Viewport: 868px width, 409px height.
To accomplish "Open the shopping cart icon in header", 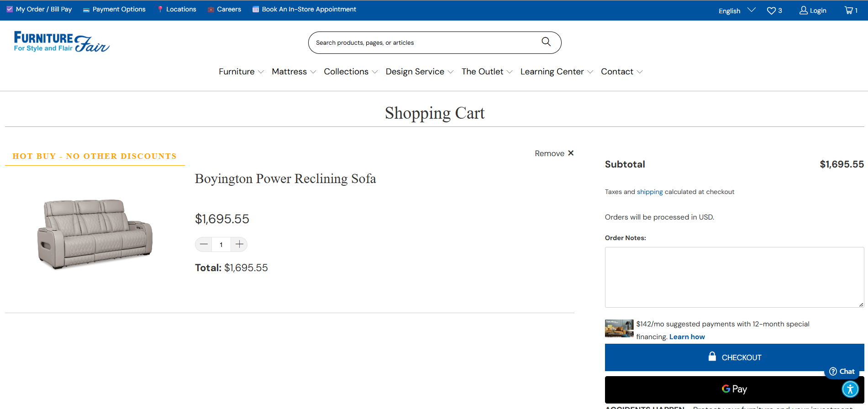I will [x=849, y=10].
